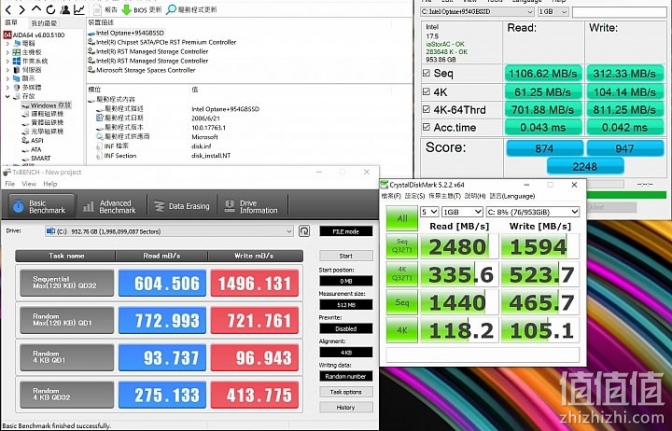
Task: Click All button in CrystalDiskMark
Action: [x=402, y=218]
